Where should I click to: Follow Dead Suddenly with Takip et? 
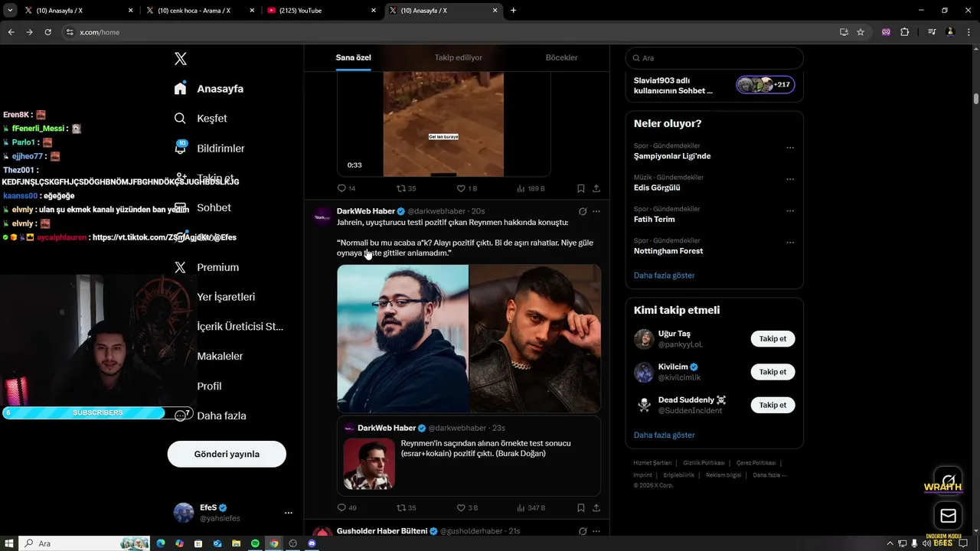pos(773,405)
